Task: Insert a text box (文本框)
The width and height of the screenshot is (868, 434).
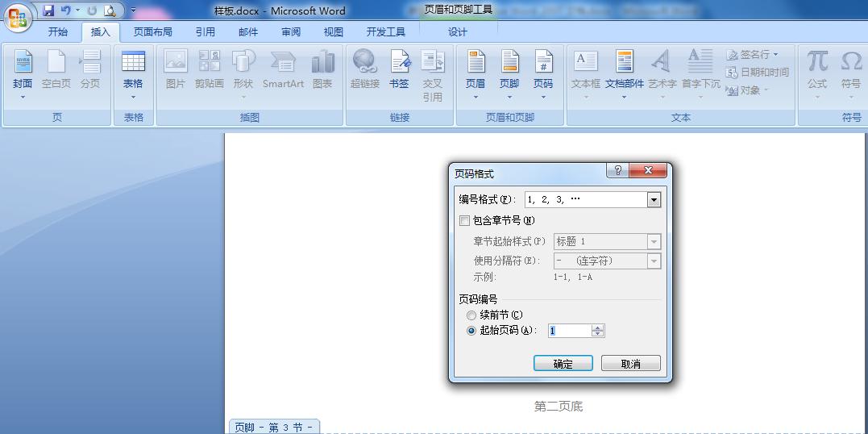Action: (586, 75)
